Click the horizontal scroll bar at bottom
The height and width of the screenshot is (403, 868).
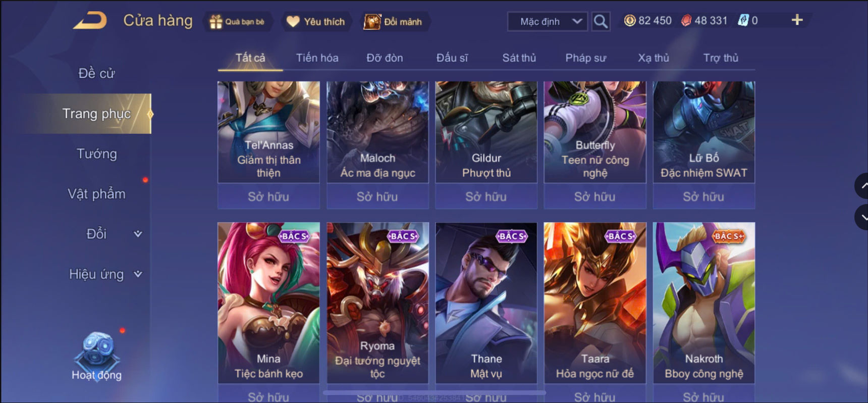[x=434, y=392]
